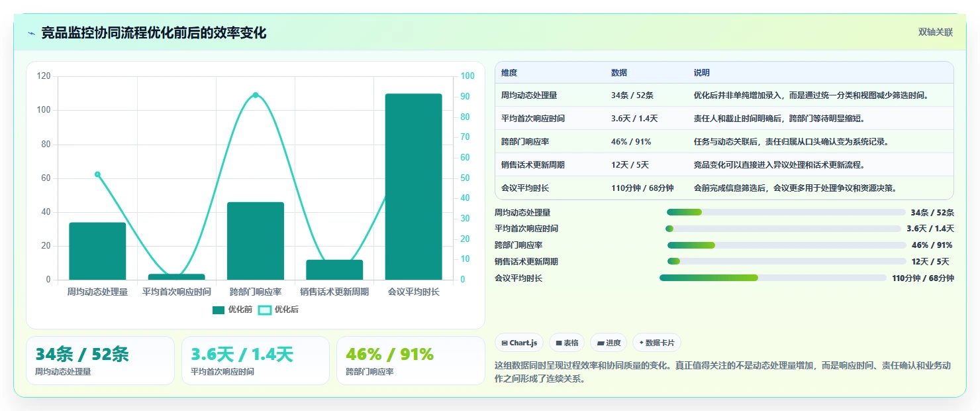Screen dimensions: 980x411
Task: Click the 34条 / 52条 data card
Action: [x=100, y=361]
